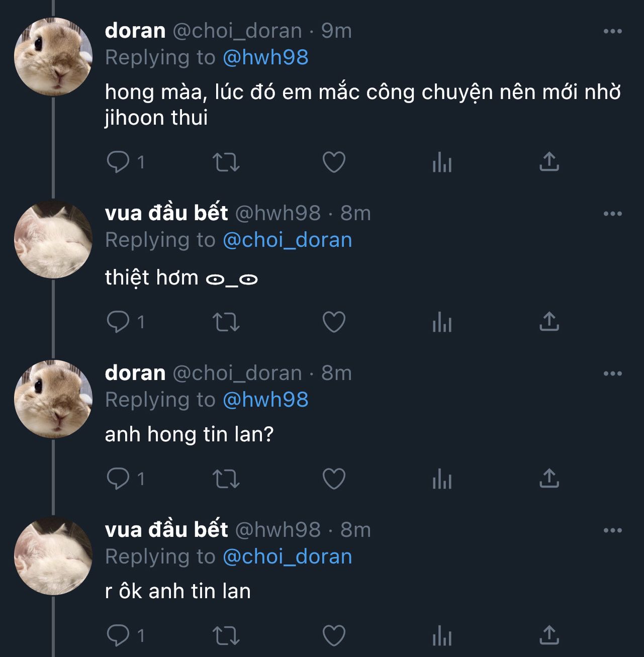Retweet the 'anh hong tin lan?' tweet
644x657 pixels.
pyautogui.click(x=226, y=479)
